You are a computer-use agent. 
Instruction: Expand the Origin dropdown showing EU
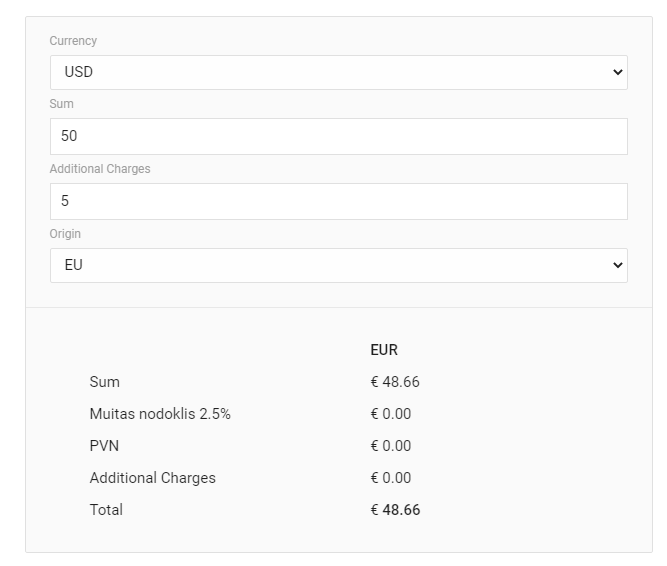[330, 265]
